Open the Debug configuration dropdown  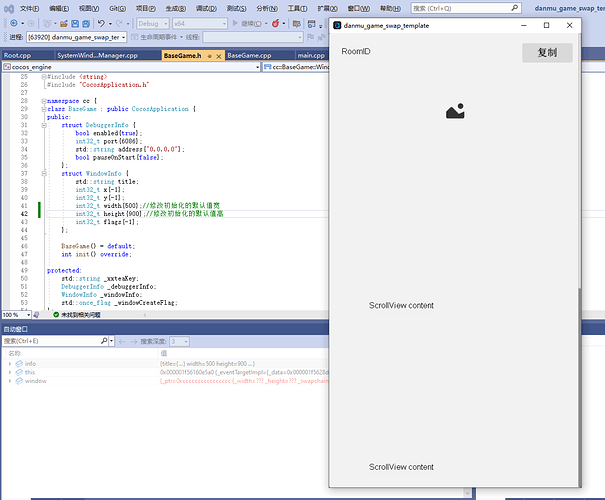coord(150,23)
